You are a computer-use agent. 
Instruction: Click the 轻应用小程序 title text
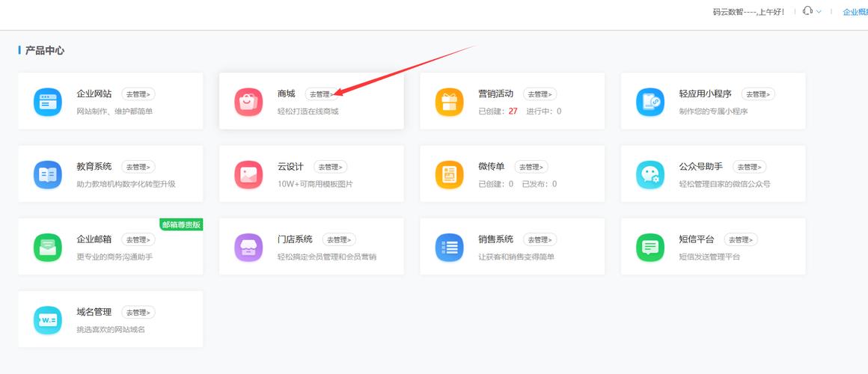click(705, 94)
